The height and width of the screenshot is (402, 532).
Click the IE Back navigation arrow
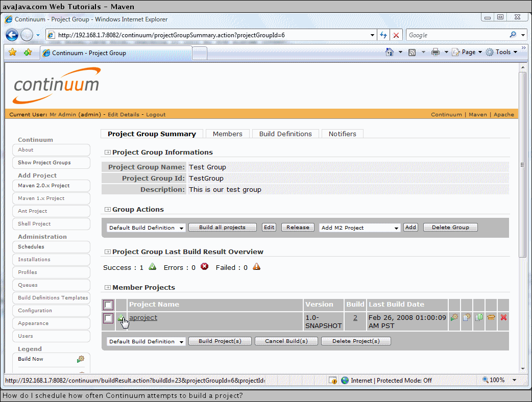pyautogui.click(x=12, y=35)
